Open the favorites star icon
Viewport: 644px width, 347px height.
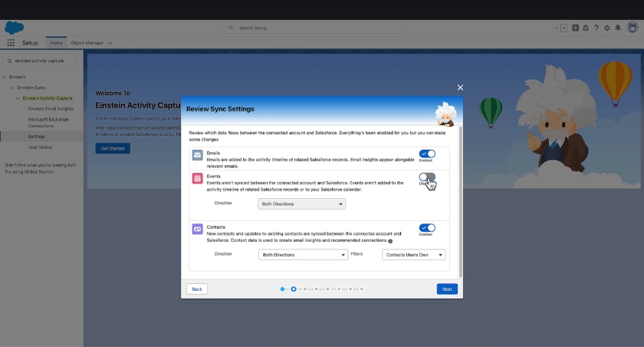tap(557, 28)
